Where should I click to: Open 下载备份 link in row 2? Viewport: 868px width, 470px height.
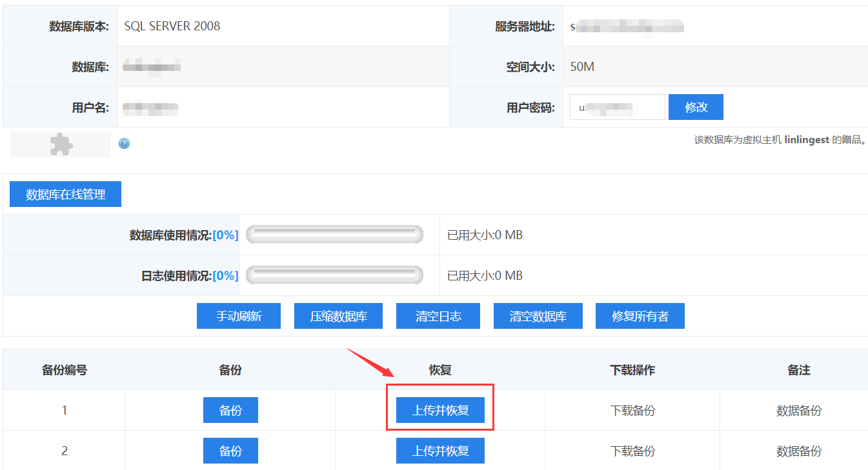(x=632, y=451)
